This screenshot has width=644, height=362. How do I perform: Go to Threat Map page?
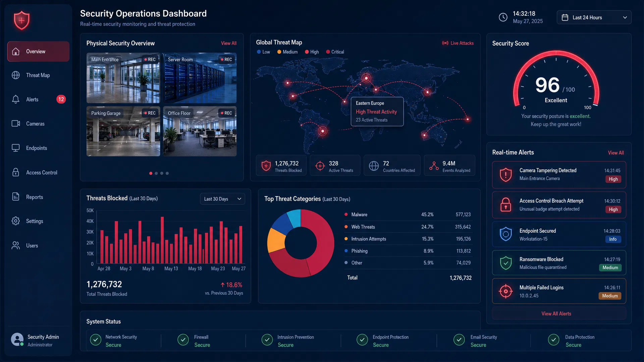(38, 75)
